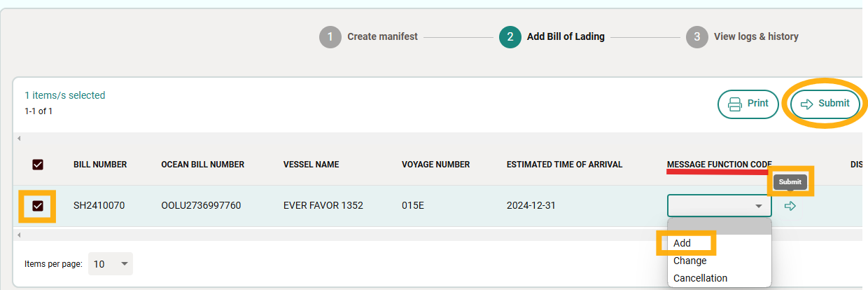The height and width of the screenshot is (290, 868).
Task: Open the Message Function Code dropdown
Action: tap(719, 206)
